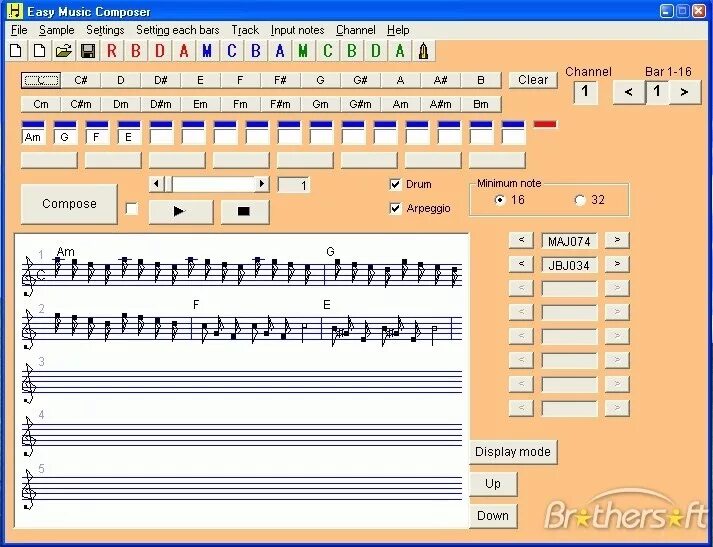
Task: Click the Channel number field
Action: point(585,92)
